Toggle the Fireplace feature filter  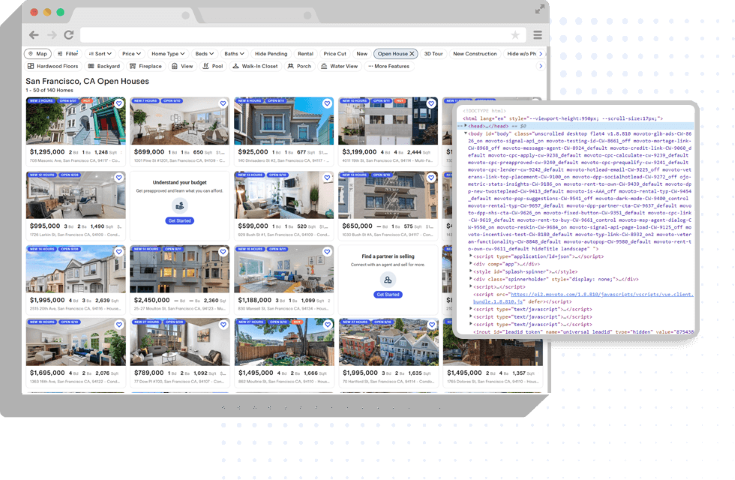[x=146, y=66]
